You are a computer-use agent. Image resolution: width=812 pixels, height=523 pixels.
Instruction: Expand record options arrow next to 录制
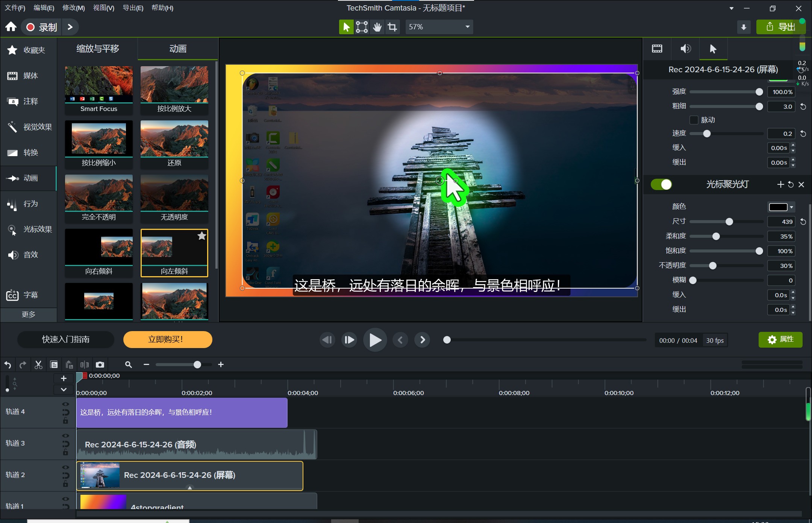coord(70,27)
